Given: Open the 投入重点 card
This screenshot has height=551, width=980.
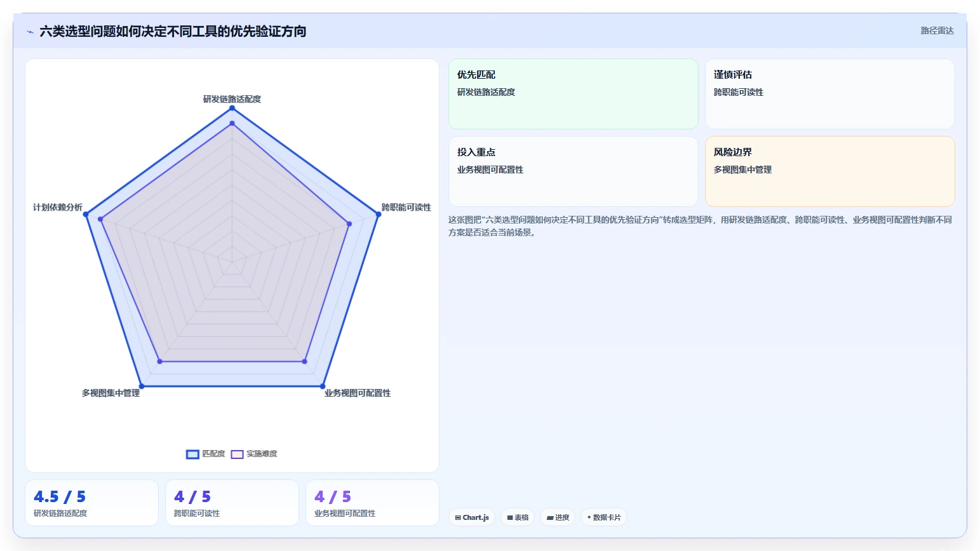Looking at the screenshot, I should [x=574, y=171].
